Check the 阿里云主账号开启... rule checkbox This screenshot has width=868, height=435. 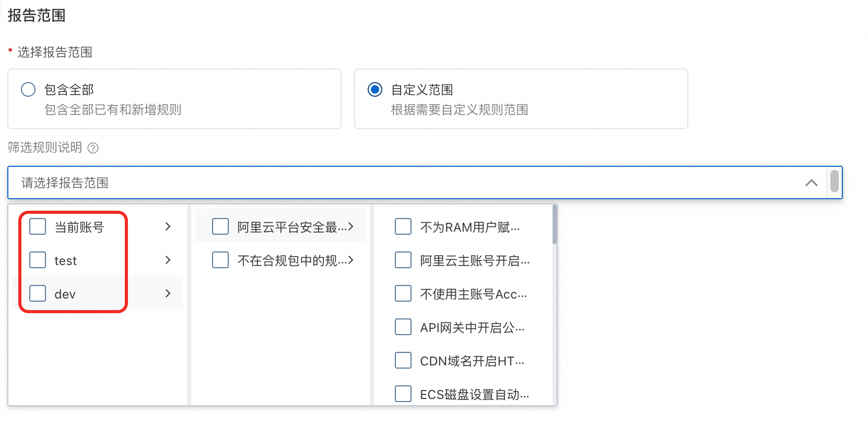(x=403, y=260)
